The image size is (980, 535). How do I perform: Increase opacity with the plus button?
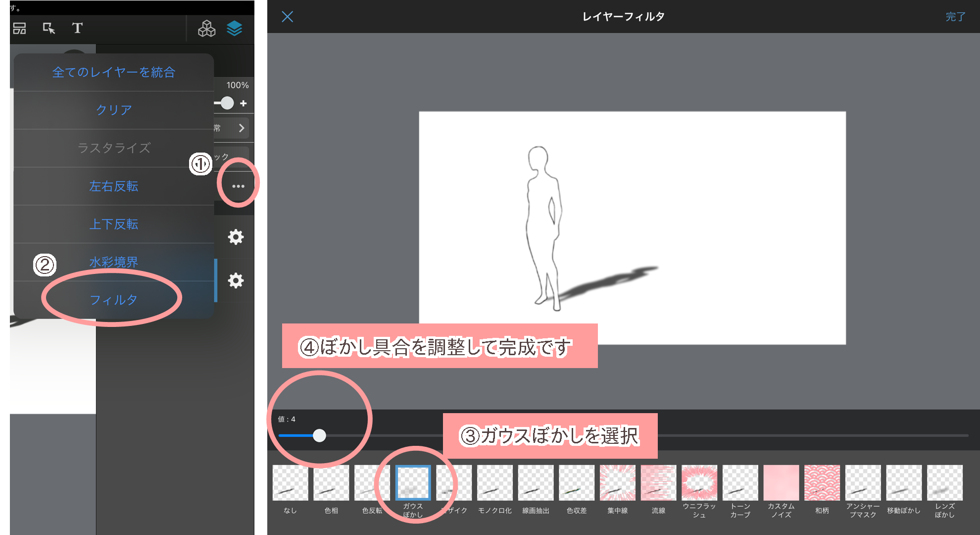pos(243,104)
